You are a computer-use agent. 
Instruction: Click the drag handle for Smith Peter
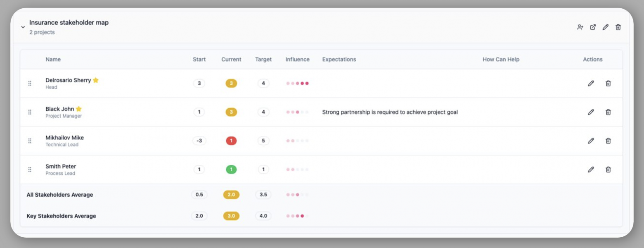coord(30,169)
